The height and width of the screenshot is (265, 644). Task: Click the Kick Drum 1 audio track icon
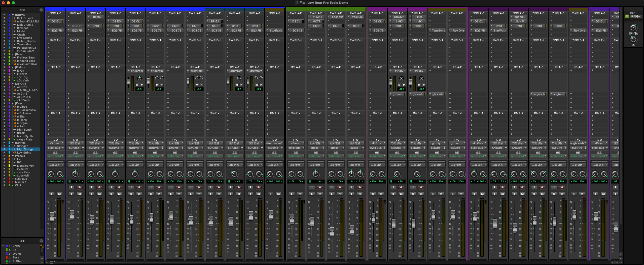(x=15, y=18)
